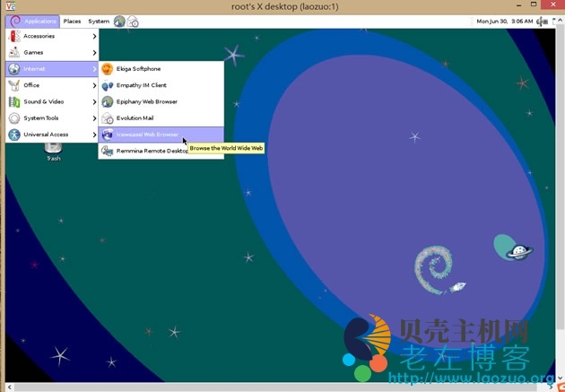Launch Iceweasel Web Browser

(148, 135)
